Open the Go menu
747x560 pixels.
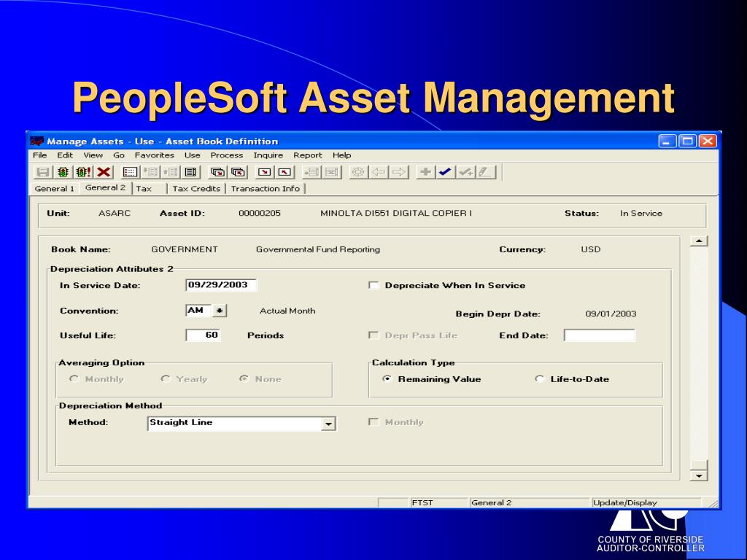pos(119,155)
